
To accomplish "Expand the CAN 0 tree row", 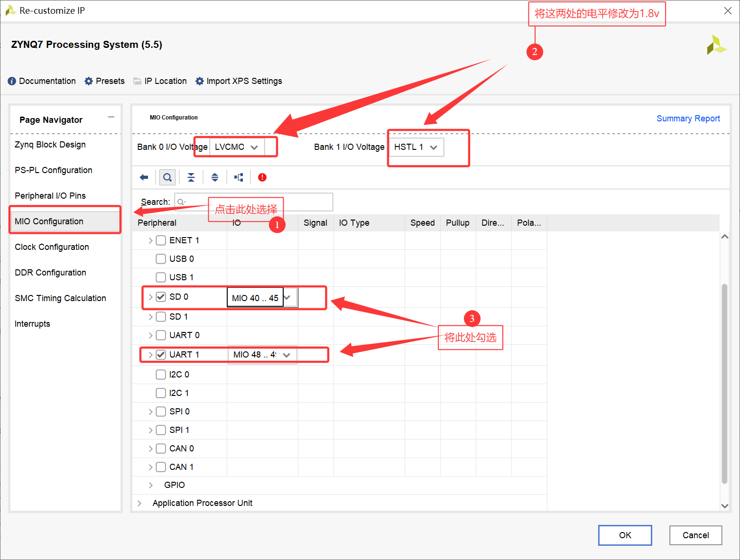I will click(x=150, y=449).
